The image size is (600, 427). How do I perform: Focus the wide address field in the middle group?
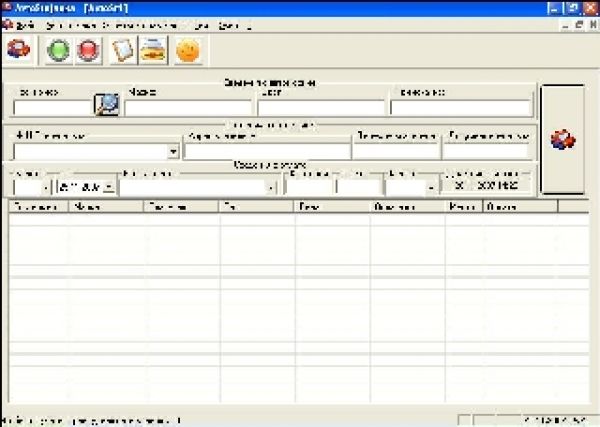(x=266, y=151)
